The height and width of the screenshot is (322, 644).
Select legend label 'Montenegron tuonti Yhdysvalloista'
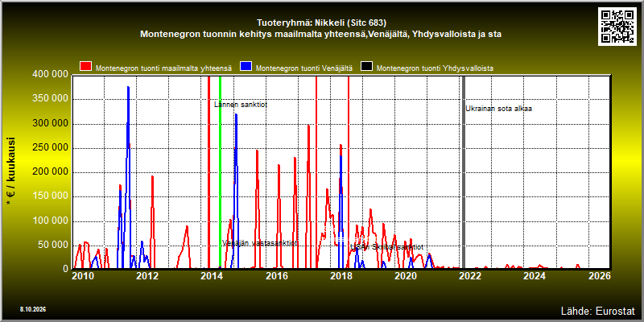coord(435,68)
